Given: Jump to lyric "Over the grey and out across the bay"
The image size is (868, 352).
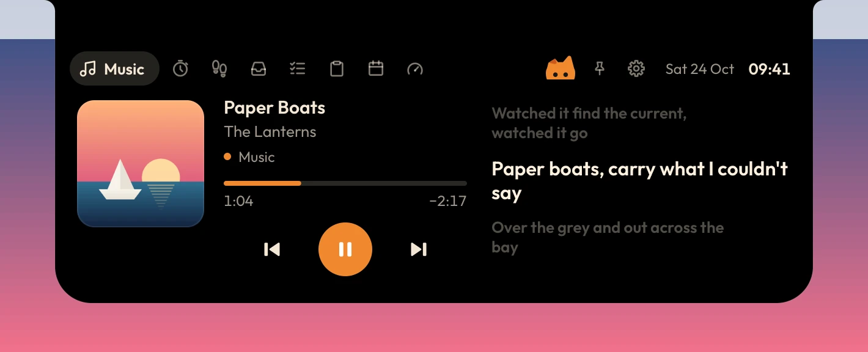Looking at the screenshot, I should (608, 238).
